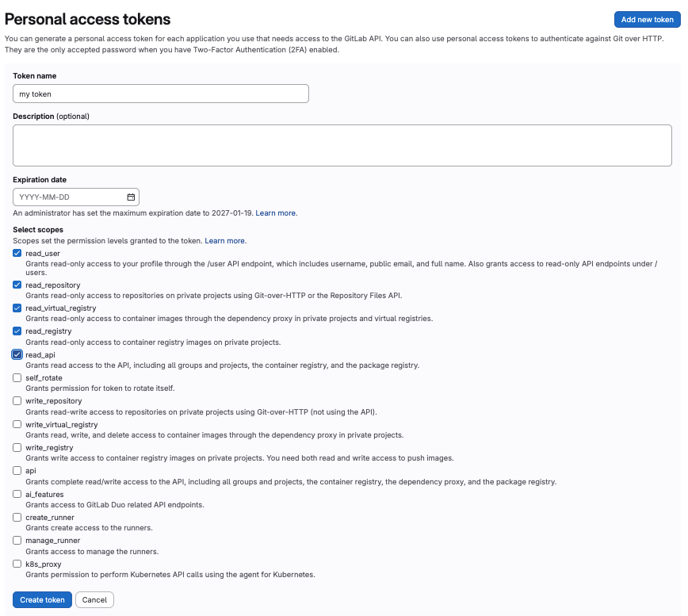The width and height of the screenshot is (688, 616).
Task: Click the Create token button
Action: click(43, 600)
